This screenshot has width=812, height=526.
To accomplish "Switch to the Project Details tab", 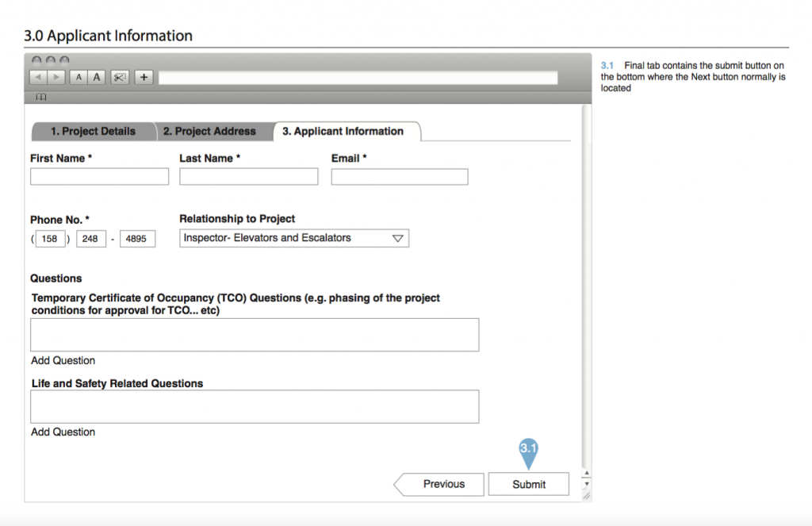I will coord(93,132).
